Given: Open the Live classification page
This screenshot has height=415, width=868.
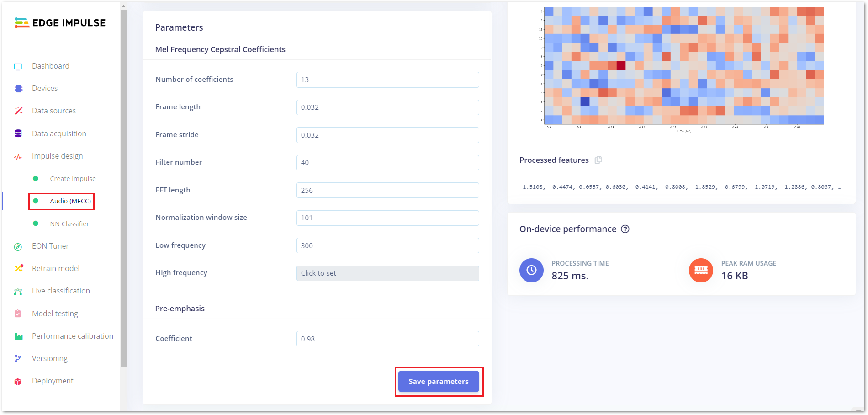Looking at the screenshot, I should click(61, 291).
